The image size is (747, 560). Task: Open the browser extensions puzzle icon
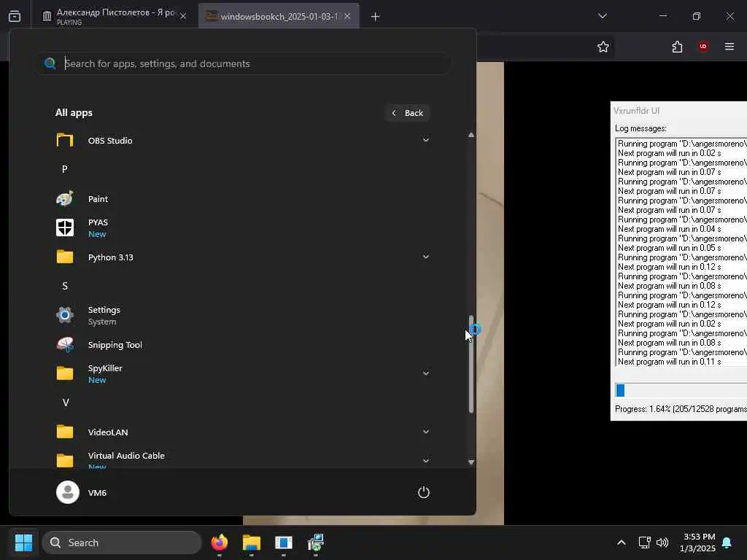tap(677, 47)
